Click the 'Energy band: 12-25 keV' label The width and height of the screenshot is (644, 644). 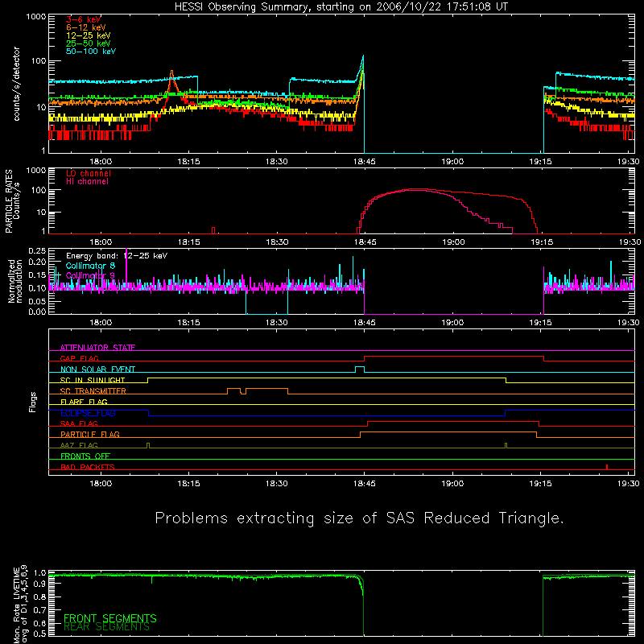(117, 256)
